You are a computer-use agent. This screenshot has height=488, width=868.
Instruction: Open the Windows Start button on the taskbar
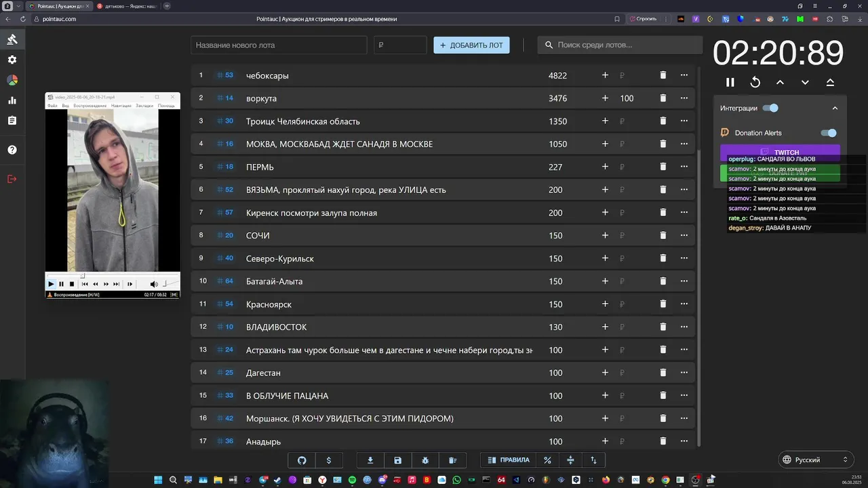(158, 480)
